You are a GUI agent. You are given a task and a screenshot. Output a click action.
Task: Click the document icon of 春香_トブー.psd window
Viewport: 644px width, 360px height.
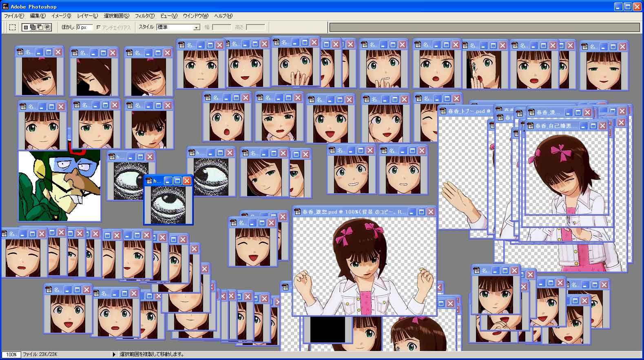coord(443,111)
